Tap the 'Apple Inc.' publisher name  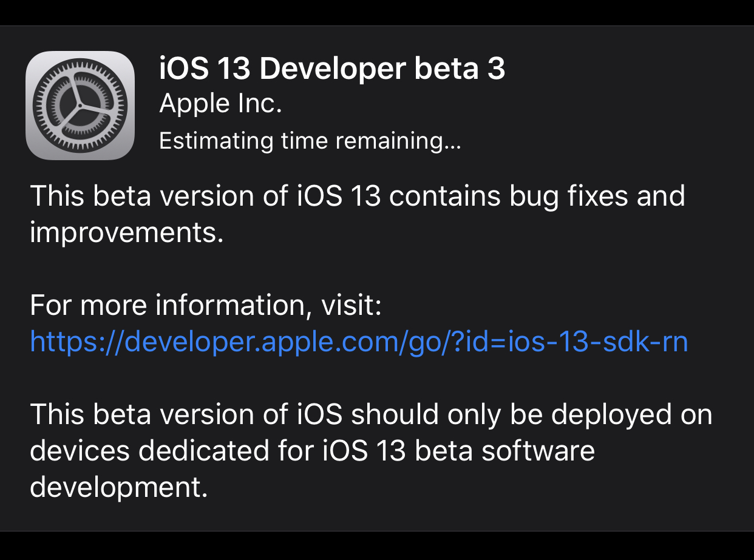tap(220, 104)
